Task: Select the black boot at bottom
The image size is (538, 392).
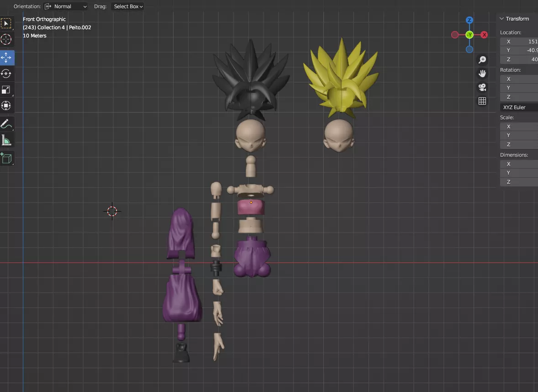Action: coord(181,352)
